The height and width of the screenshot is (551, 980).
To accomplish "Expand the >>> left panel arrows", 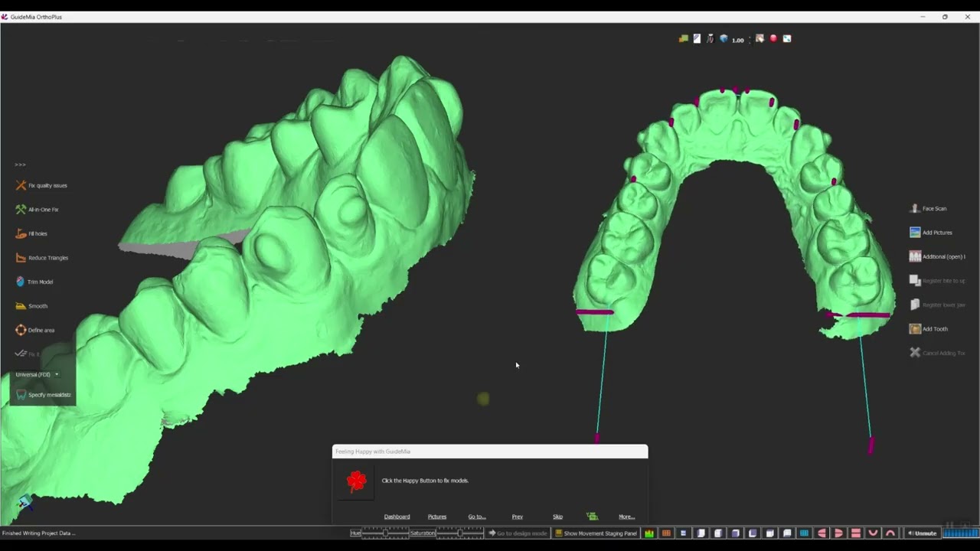I will (x=20, y=165).
